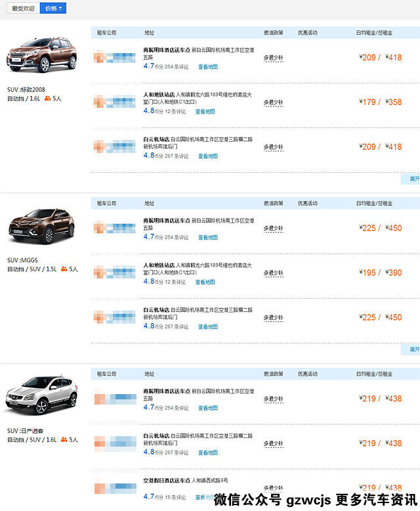The image size is (420, 511).
Task: Select the 价格 sort tab
Action: (x=51, y=9)
